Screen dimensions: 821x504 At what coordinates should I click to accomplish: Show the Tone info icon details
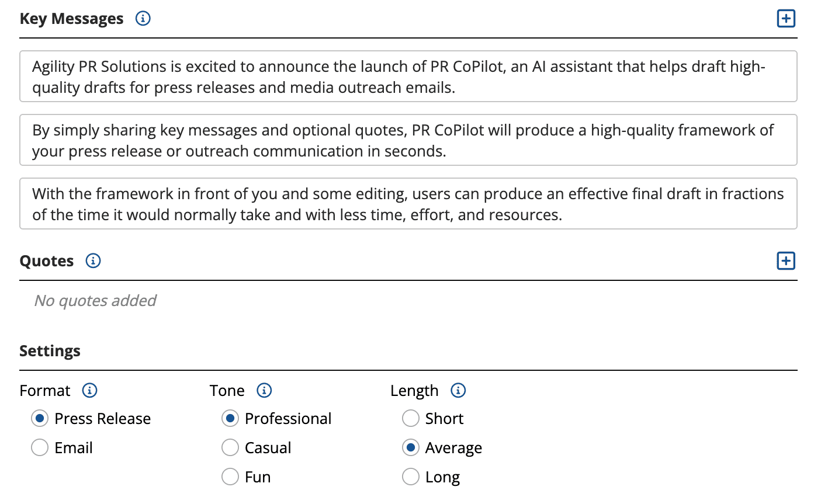pos(264,390)
